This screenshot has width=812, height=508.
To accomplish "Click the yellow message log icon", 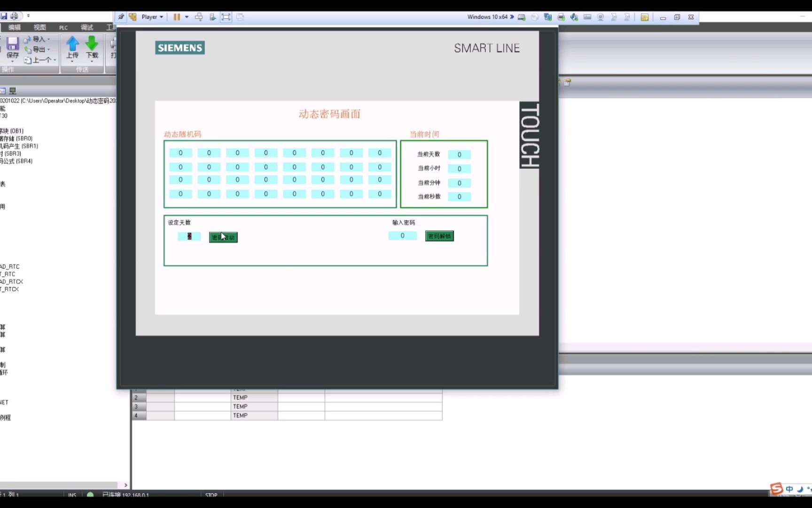I will [645, 17].
